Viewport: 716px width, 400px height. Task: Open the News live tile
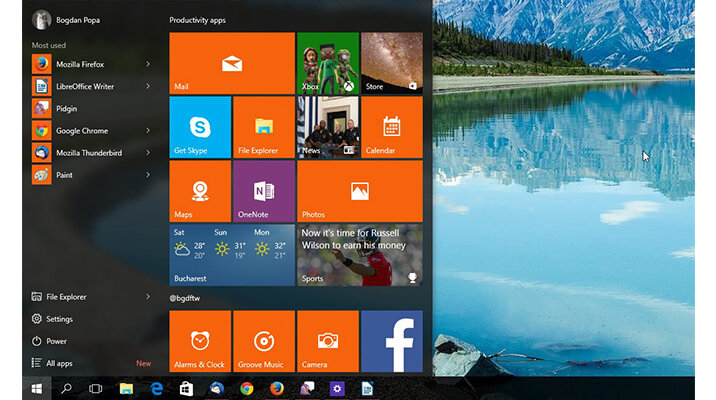328,127
